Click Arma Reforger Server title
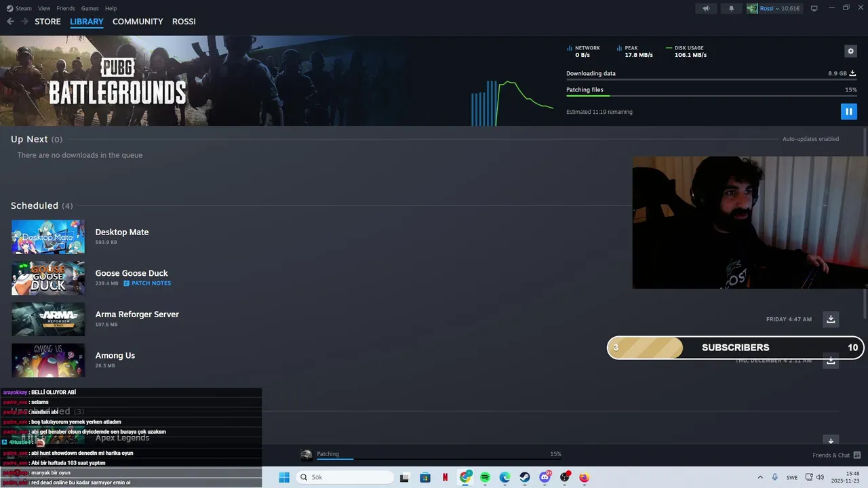The height and width of the screenshot is (488, 868). coord(137,314)
